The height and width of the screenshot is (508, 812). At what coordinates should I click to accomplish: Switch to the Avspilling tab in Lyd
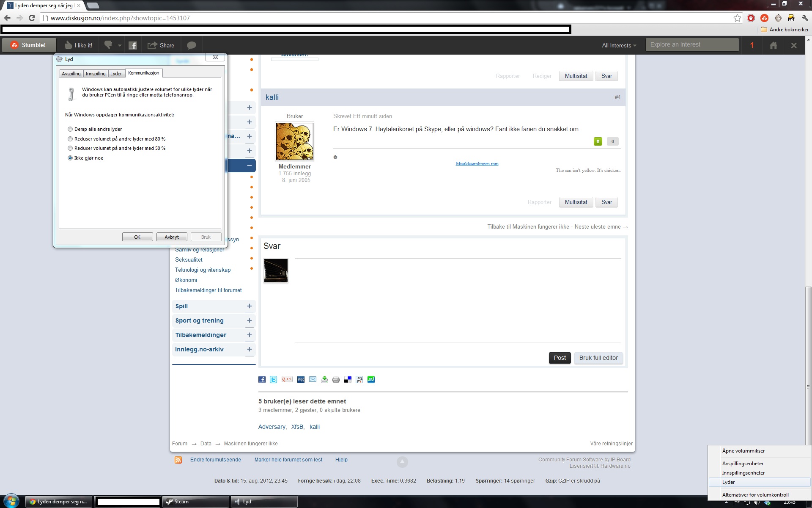tap(71, 74)
